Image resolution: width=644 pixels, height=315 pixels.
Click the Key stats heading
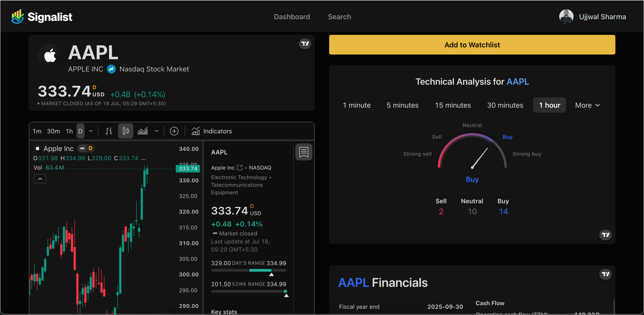(224, 311)
